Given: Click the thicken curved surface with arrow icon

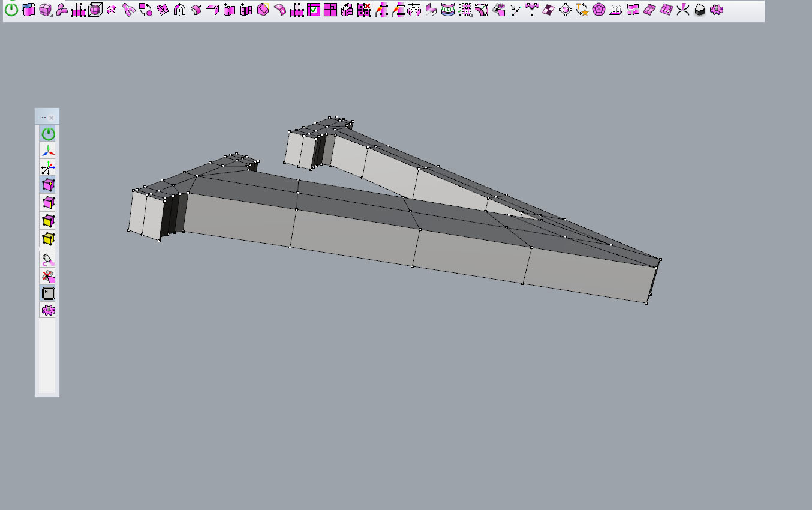Looking at the screenshot, I should pos(196,10).
